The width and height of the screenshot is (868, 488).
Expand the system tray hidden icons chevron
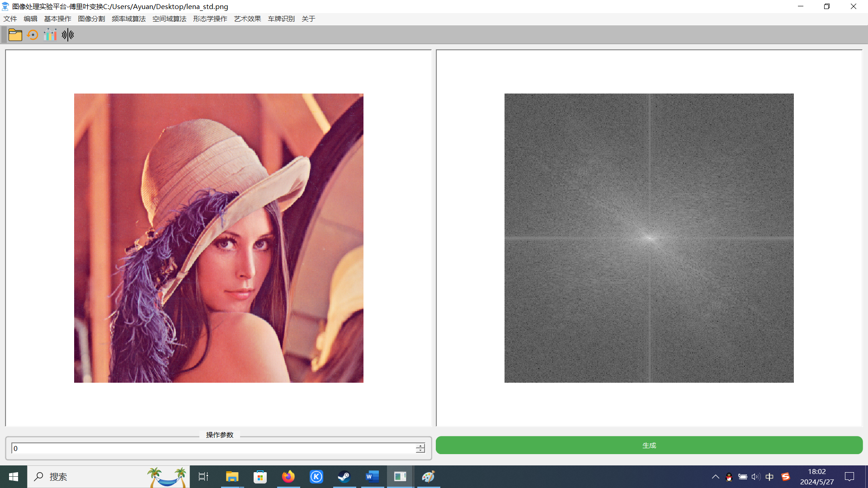(715, 477)
